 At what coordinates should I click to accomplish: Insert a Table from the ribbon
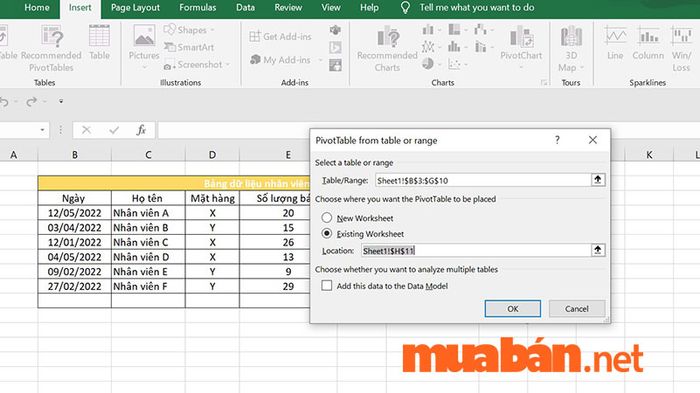99,43
